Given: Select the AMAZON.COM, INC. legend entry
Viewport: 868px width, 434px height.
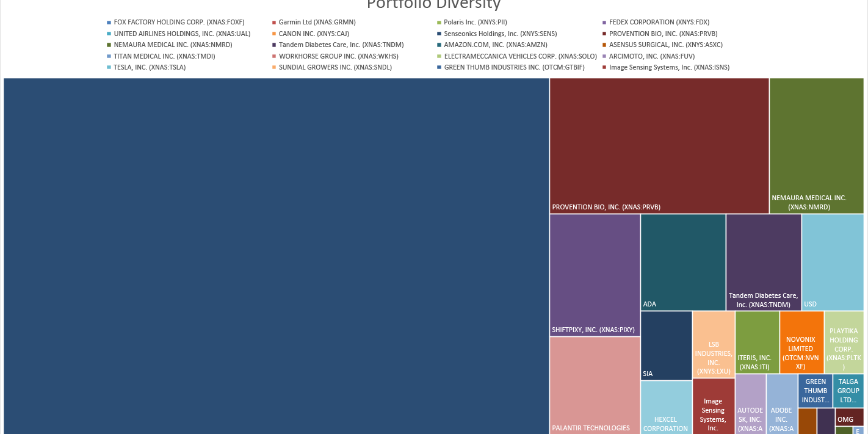Looking at the screenshot, I should (496, 45).
